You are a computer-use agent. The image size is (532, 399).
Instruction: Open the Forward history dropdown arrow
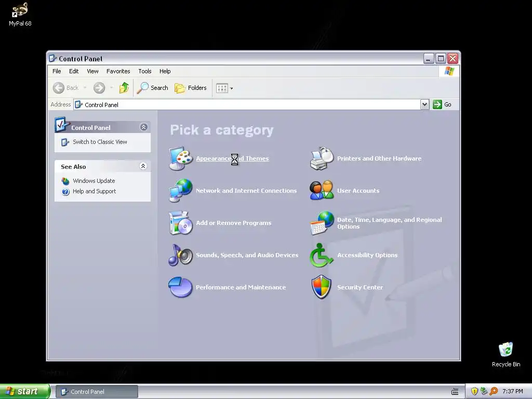pos(111,88)
